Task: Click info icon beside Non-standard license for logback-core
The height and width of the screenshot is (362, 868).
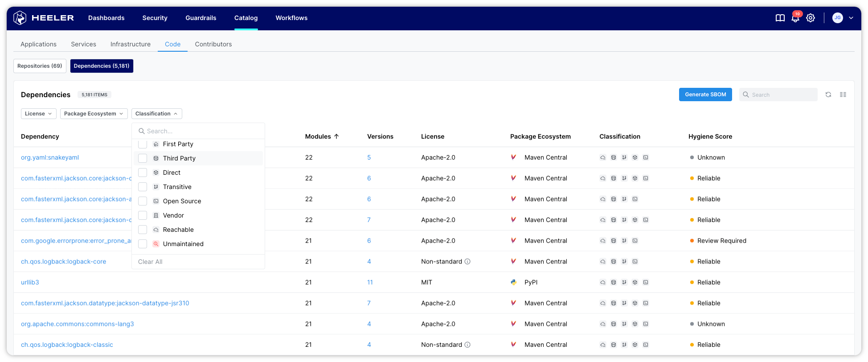Action: pyautogui.click(x=467, y=262)
